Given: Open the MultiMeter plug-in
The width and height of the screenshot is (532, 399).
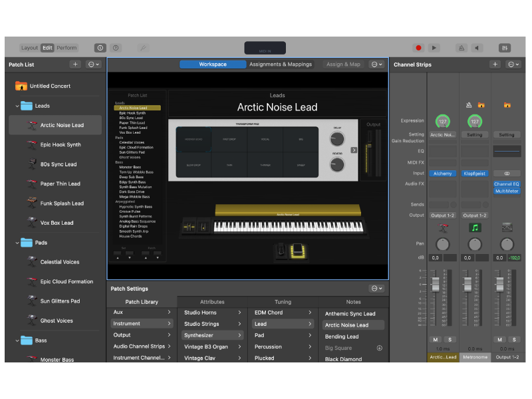Looking at the screenshot, I should 507,191.
